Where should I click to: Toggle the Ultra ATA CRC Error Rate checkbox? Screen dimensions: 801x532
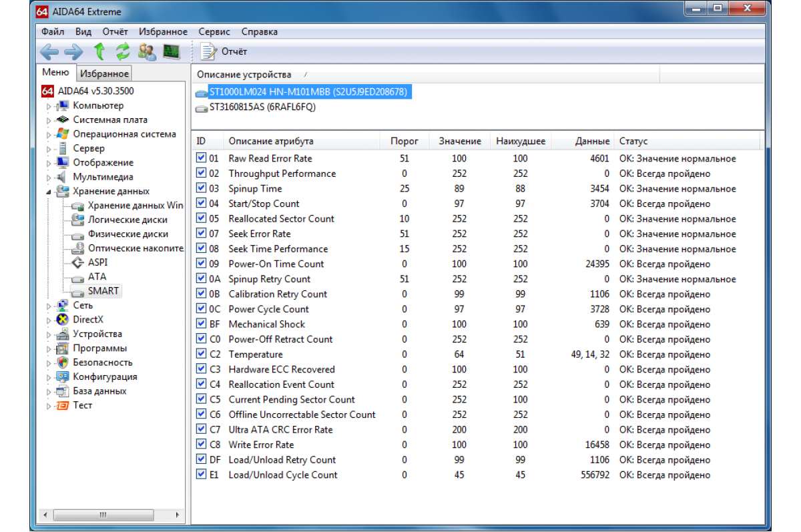(201, 429)
